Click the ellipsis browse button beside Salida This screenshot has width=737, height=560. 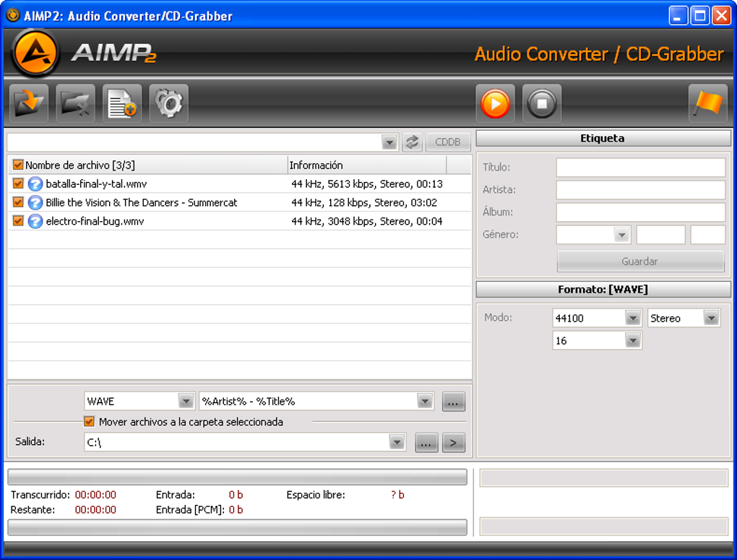426,442
